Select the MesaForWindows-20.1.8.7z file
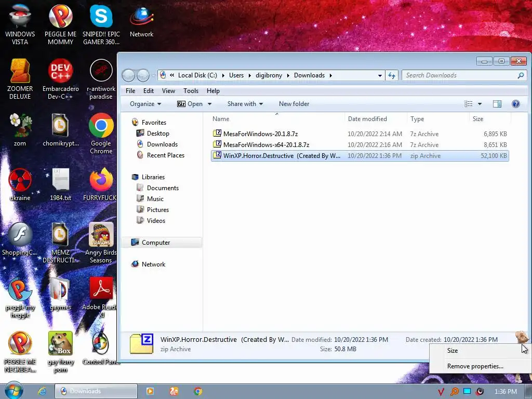 360,134
